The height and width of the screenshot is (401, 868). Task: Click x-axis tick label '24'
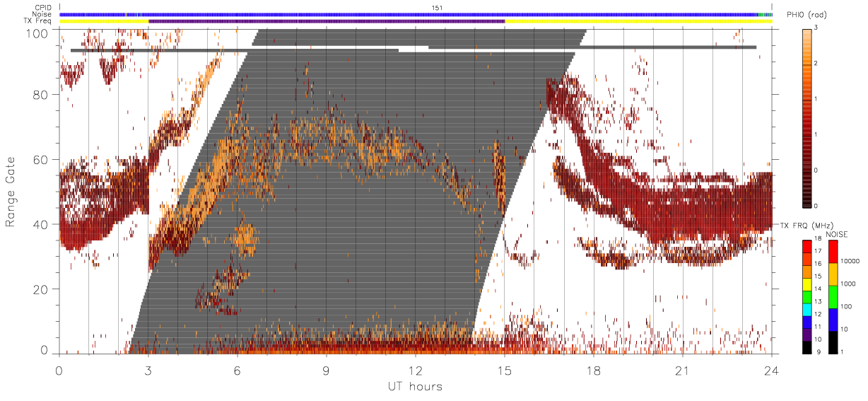(x=771, y=371)
